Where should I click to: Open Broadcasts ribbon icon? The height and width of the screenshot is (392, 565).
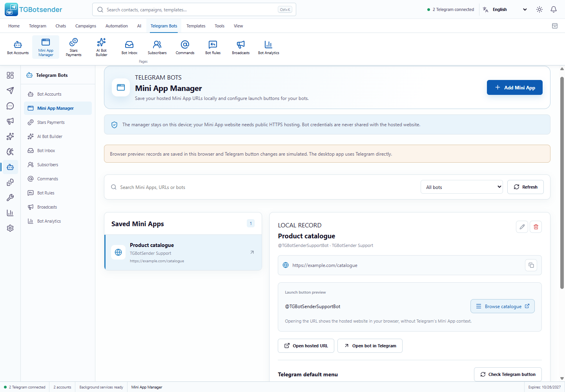(x=241, y=47)
